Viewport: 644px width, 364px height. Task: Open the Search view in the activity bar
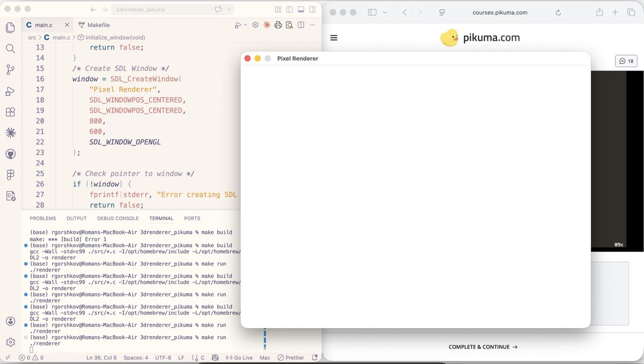[10, 49]
